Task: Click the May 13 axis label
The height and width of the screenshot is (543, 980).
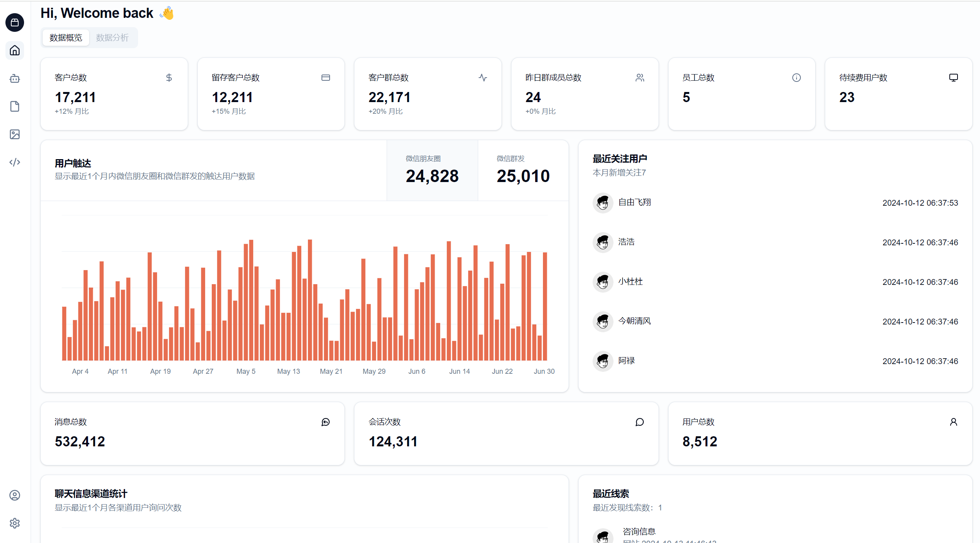Action: 289,371
